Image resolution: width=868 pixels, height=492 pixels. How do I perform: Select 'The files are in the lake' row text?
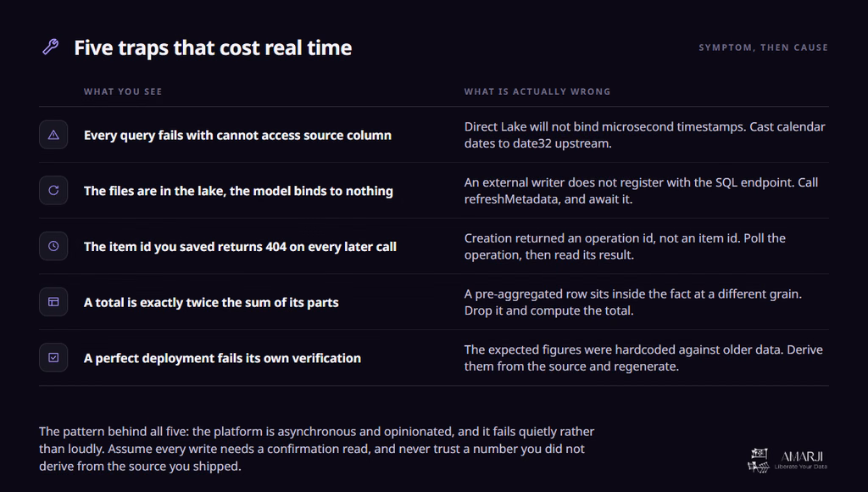point(238,191)
